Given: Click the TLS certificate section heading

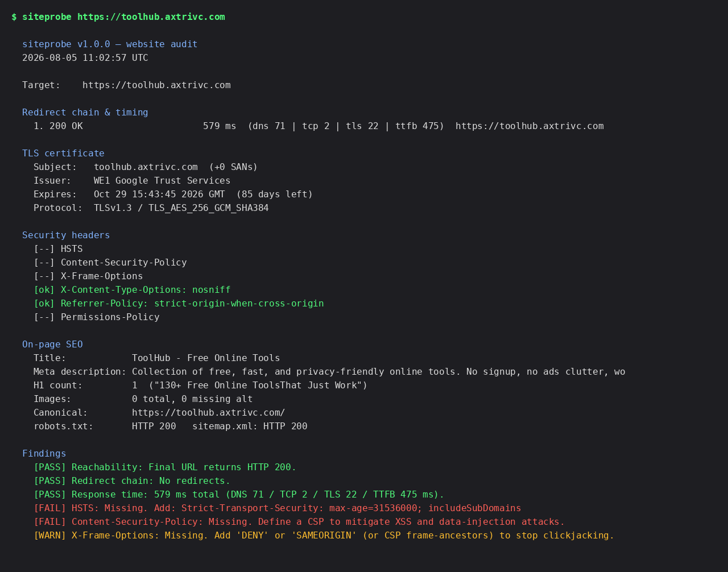Looking at the screenshot, I should point(63,154).
